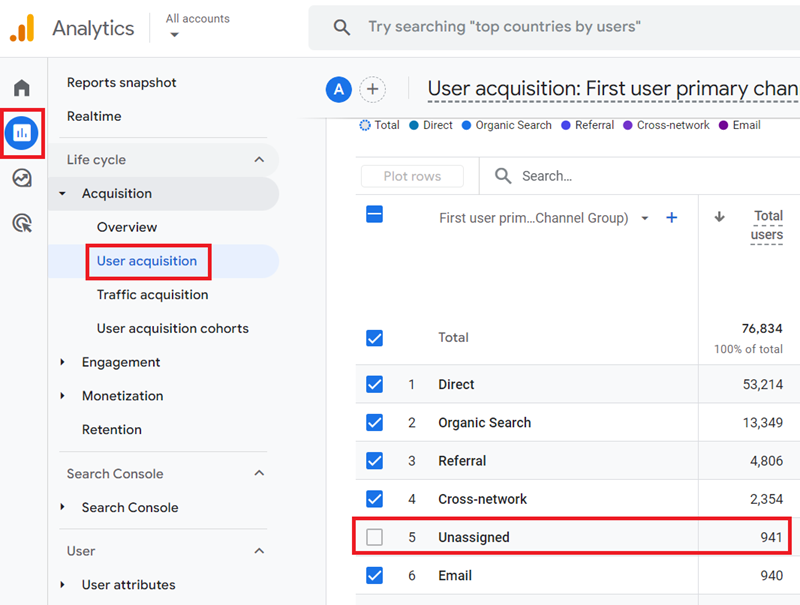Screen dimensions: 800x605
Task: Click the sort arrow beside Total users
Action: pos(719,217)
